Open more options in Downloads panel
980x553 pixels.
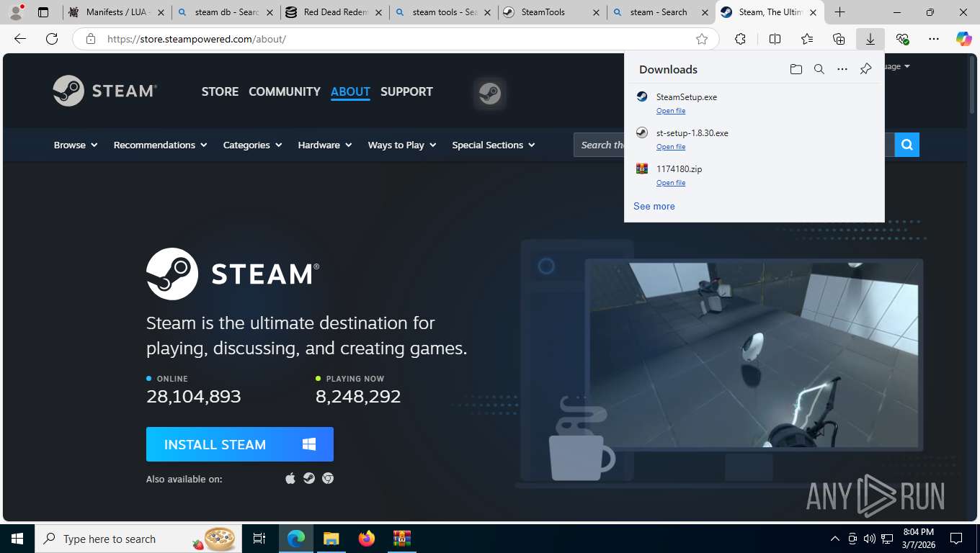tap(842, 69)
